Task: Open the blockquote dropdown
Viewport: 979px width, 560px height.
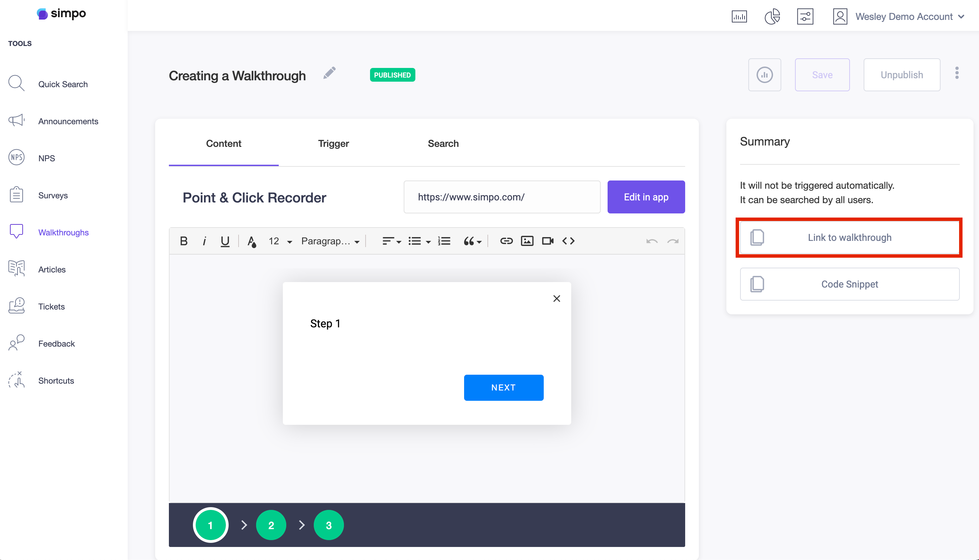Action: pyautogui.click(x=472, y=241)
